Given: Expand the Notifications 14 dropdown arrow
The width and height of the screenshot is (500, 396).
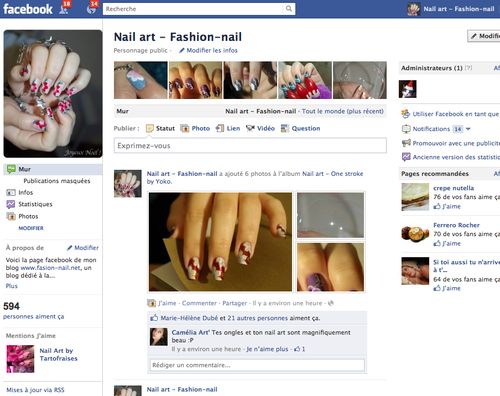Looking at the screenshot, I should coord(468,129).
